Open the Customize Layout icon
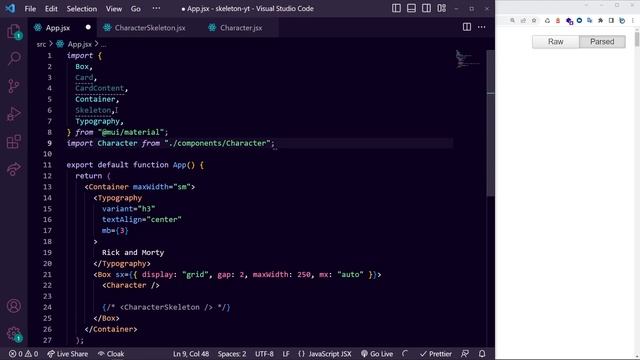Viewport: 640px width, 360px height. pos(442,8)
